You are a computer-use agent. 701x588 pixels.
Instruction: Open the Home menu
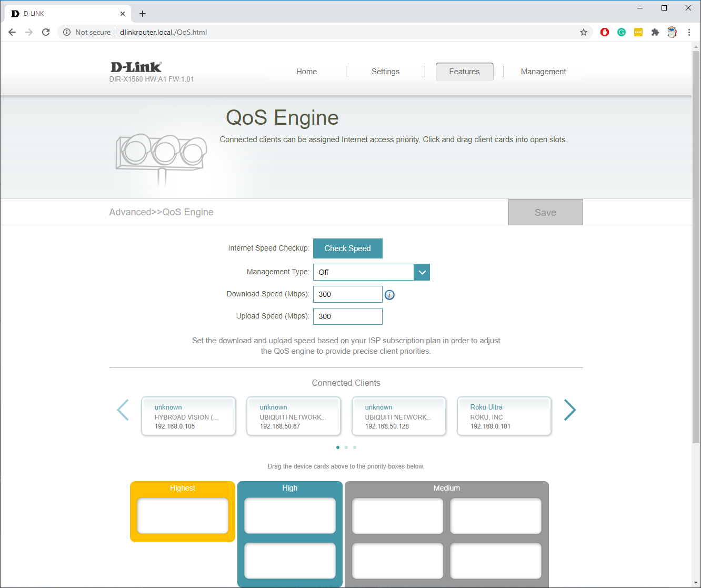click(306, 72)
